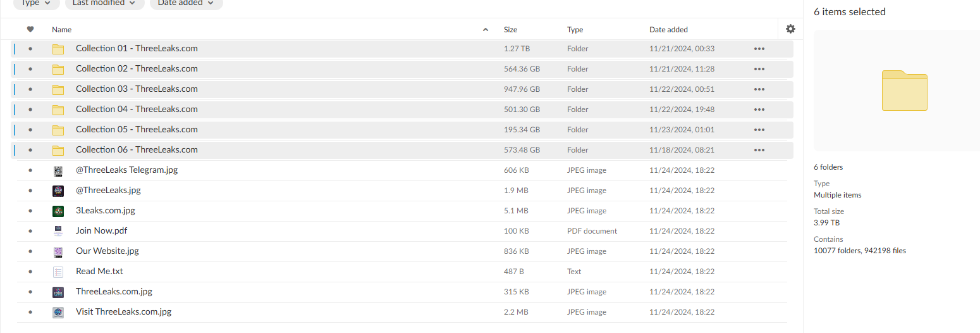This screenshot has width=980, height=333.
Task: Expand the Last modified filter dropdown
Action: [x=104, y=3]
